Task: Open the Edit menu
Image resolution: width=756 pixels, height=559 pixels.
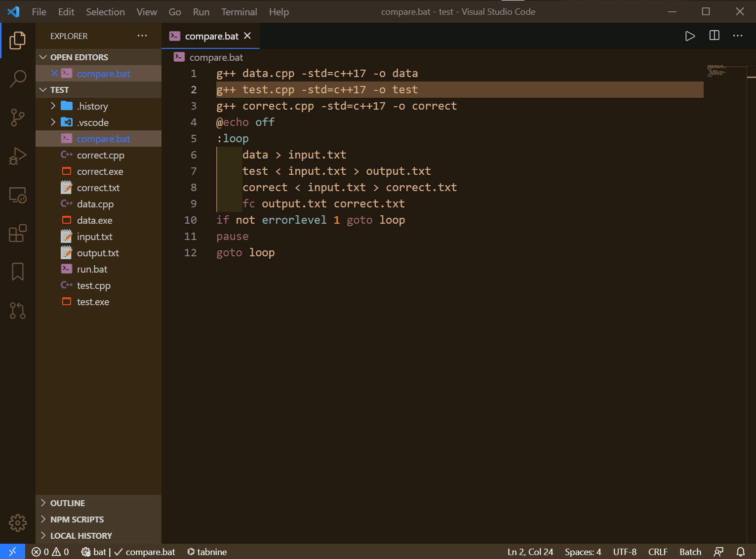Action: point(66,12)
